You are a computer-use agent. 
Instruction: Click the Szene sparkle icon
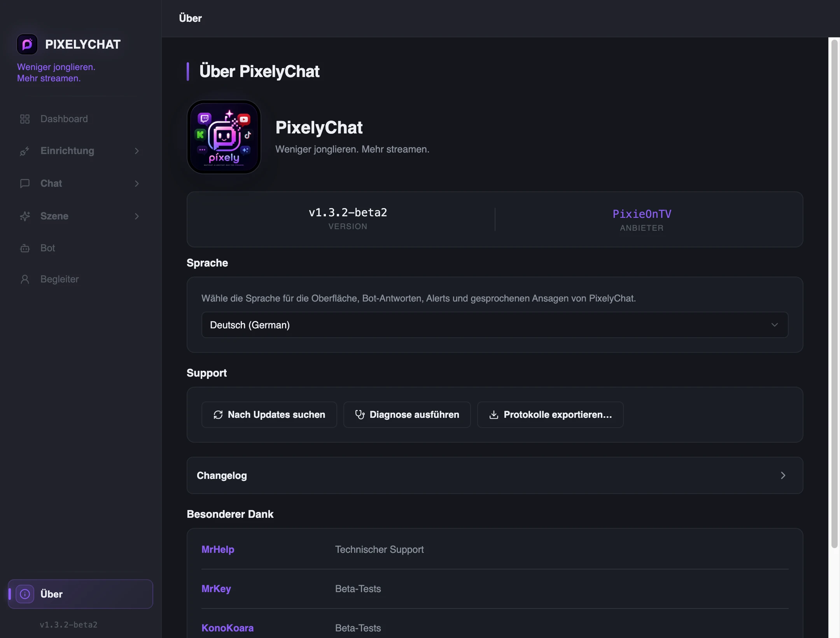click(x=25, y=216)
